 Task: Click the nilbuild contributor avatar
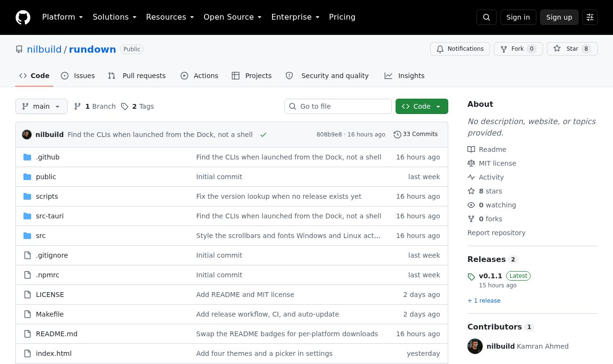[x=475, y=346]
